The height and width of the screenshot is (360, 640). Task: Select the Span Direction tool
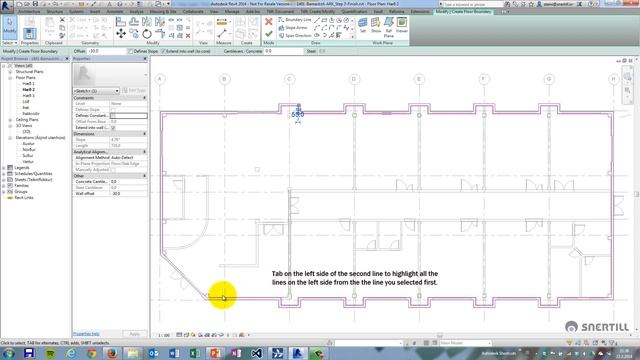point(295,36)
